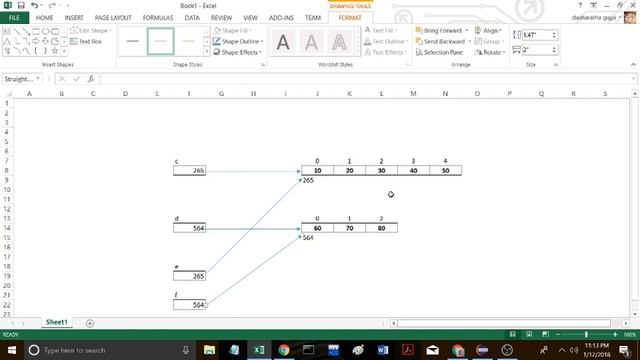The image size is (640, 360).
Task: Add a new sheet
Action: [x=90, y=324]
